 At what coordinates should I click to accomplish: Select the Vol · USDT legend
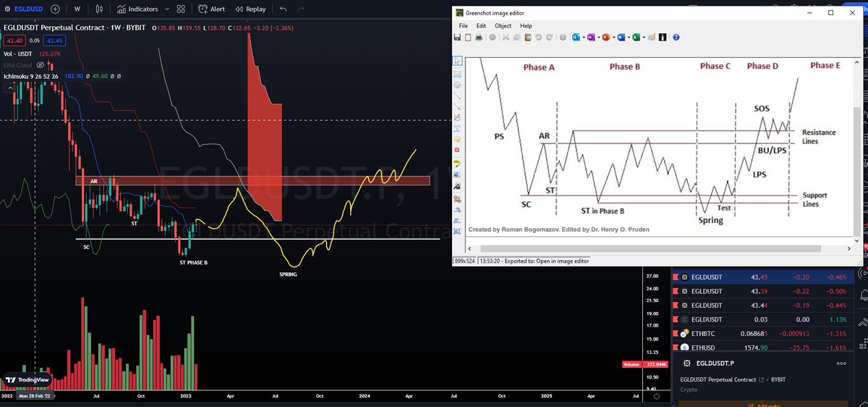(20, 54)
